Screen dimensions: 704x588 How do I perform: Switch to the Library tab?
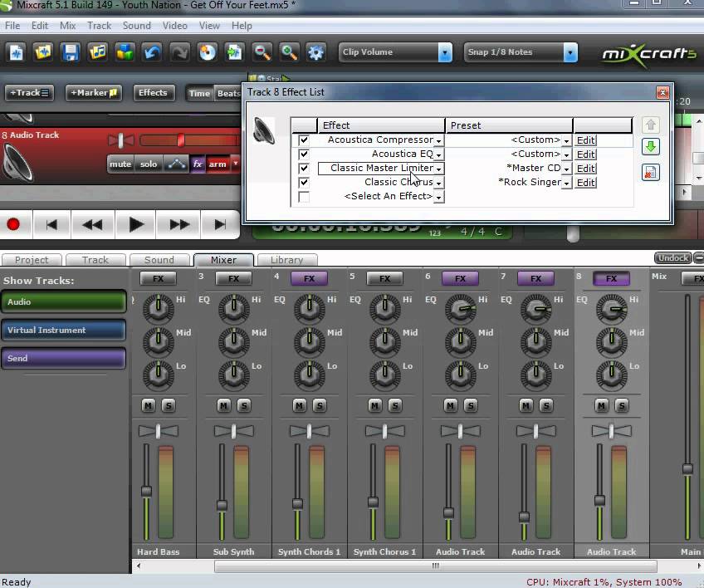pyautogui.click(x=287, y=260)
